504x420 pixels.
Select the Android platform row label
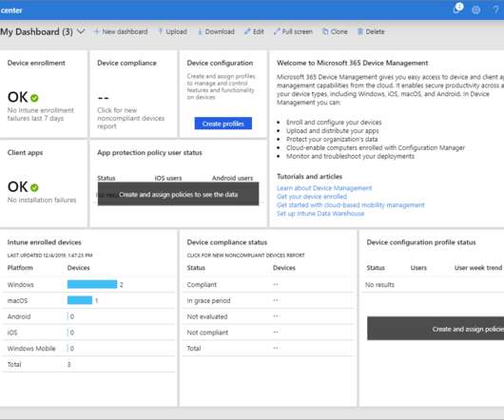point(19,316)
